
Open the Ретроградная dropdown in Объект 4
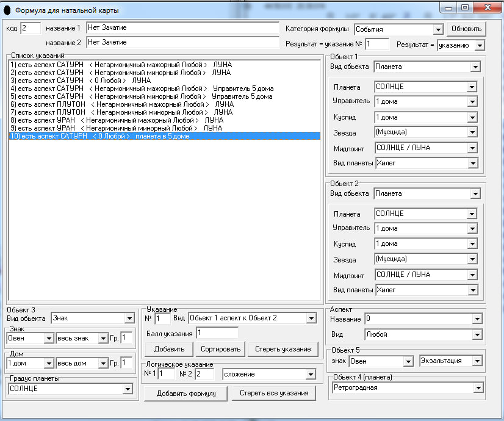click(478, 388)
